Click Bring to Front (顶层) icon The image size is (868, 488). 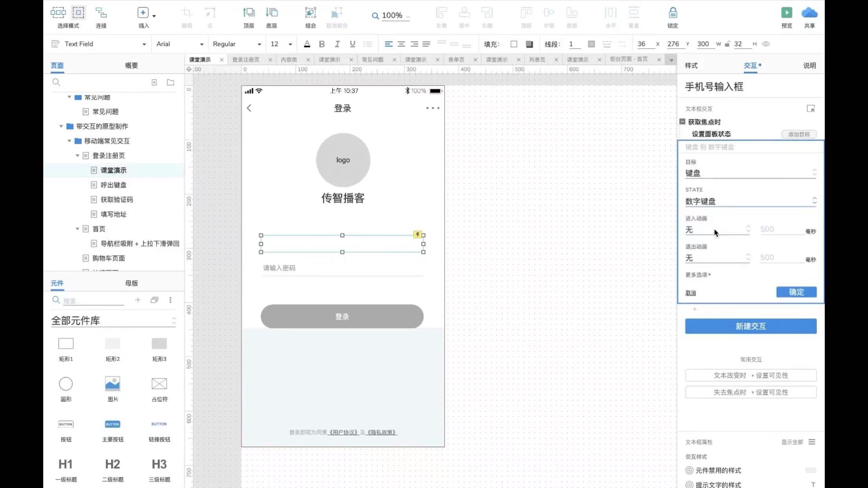pos(248,13)
